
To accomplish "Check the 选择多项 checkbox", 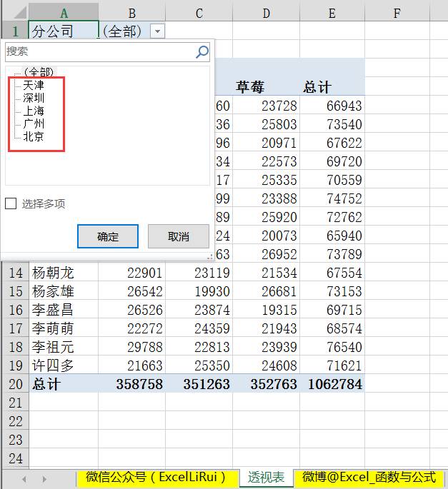I will (x=11, y=203).
